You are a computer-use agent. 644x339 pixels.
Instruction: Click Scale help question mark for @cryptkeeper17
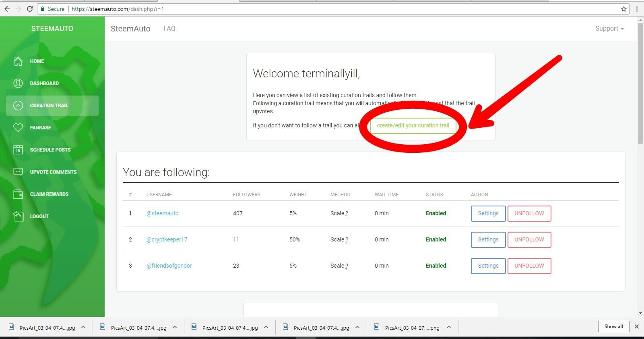click(x=347, y=240)
